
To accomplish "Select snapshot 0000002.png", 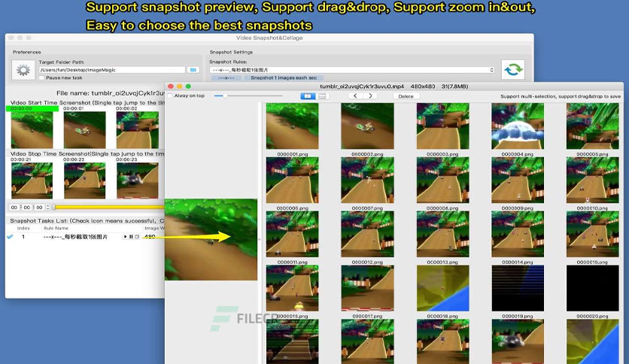I will tap(367, 126).
